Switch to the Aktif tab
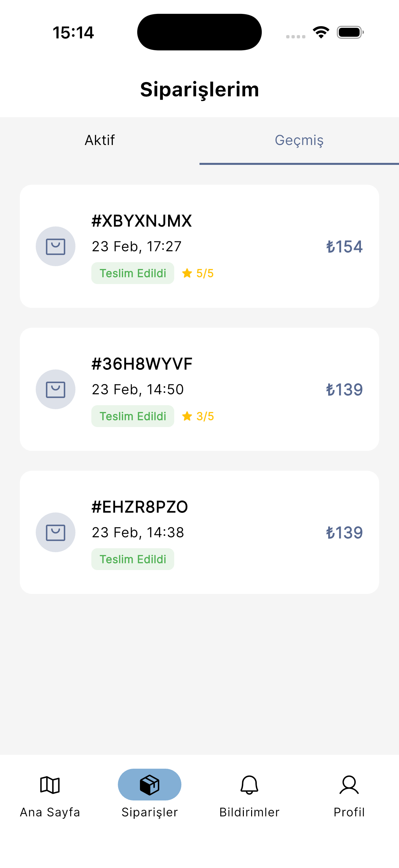This screenshot has width=399, height=868. click(100, 140)
